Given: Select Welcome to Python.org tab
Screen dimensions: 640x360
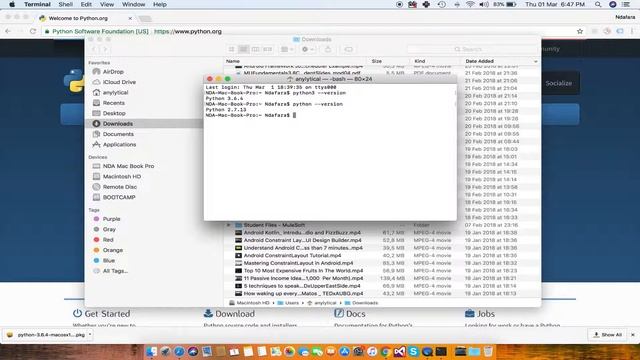Looking at the screenshot, I should tap(86, 18).
